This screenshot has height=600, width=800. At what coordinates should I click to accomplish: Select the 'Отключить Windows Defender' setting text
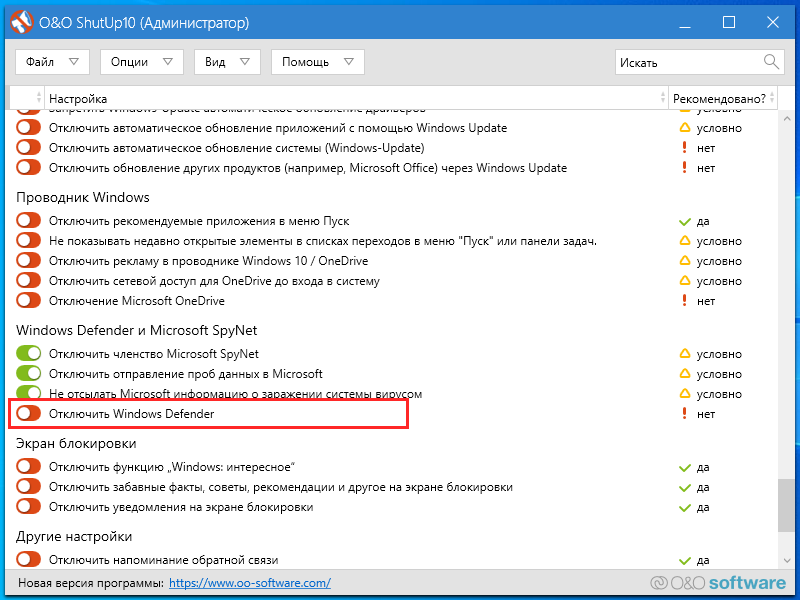click(132, 414)
